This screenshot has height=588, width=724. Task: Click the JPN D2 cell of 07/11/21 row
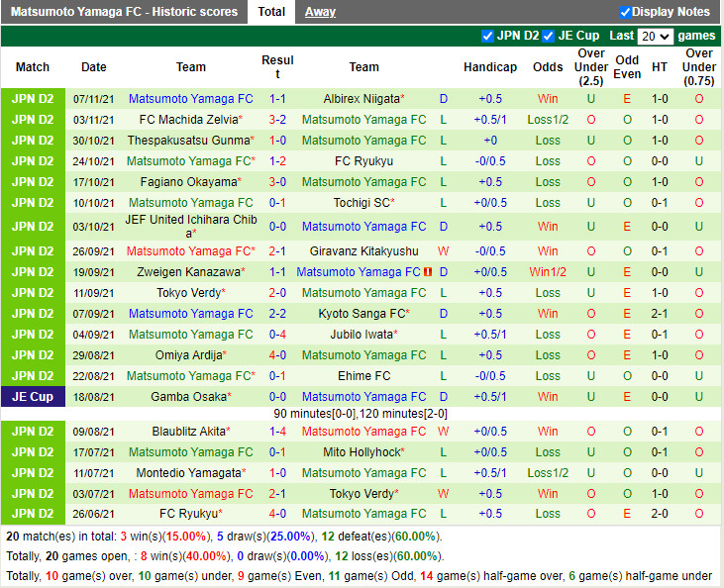(33, 99)
